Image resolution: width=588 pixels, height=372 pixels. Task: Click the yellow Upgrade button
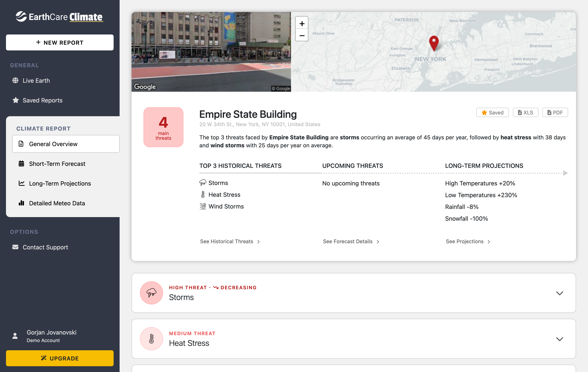(x=60, y=358)
